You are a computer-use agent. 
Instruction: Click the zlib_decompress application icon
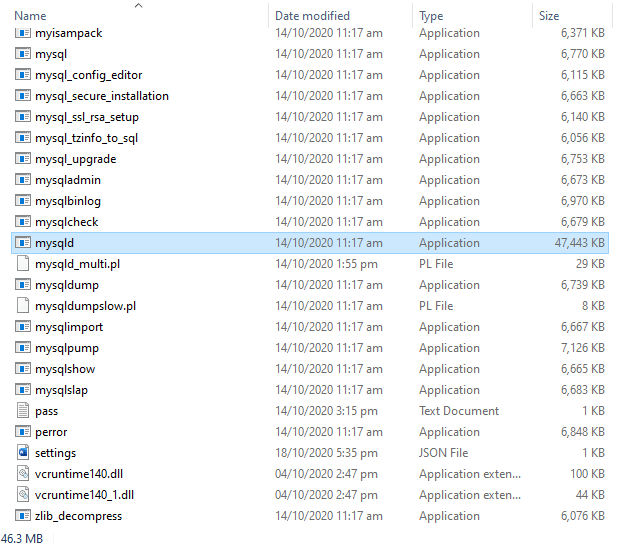(23, 515)
